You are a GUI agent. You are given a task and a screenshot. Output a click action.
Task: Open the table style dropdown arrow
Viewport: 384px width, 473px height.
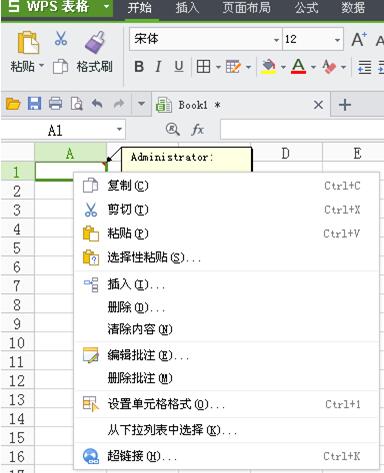tap(248, 67)
